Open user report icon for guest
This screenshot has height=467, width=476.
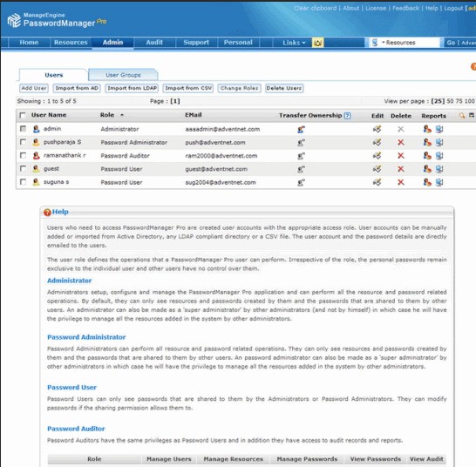tap(427, 169)
